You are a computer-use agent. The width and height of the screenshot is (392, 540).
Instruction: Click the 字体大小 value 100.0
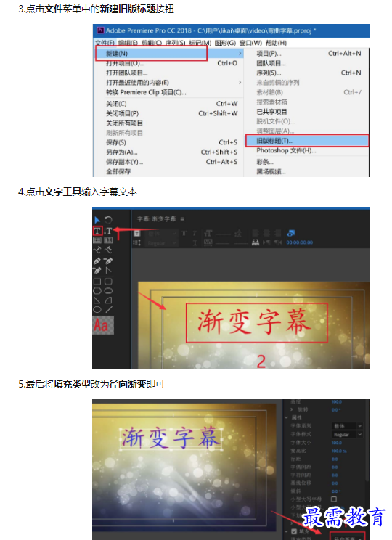(337, 443)
